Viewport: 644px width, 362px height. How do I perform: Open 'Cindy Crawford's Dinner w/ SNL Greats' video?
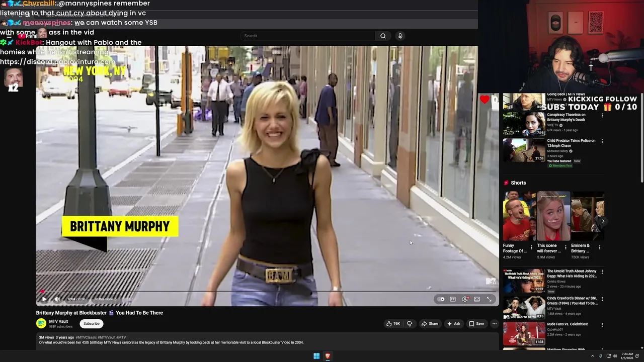[x=572, y=301]
